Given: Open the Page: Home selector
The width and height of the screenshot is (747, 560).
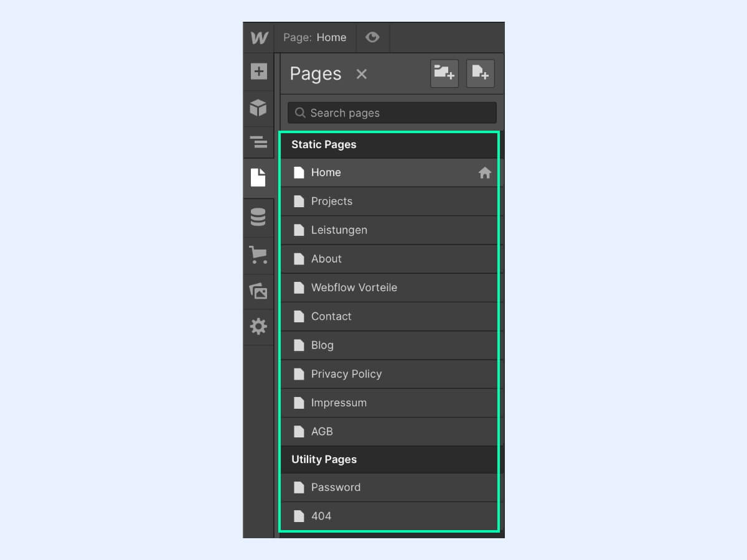Looking at the screenshot, I should pyautogui.click(x=315, y=37).
